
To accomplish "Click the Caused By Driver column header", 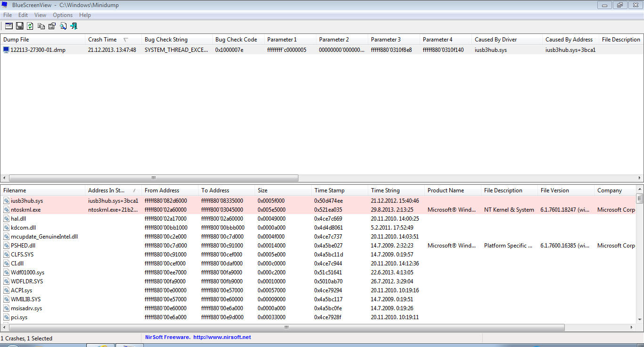I will 495,40.
